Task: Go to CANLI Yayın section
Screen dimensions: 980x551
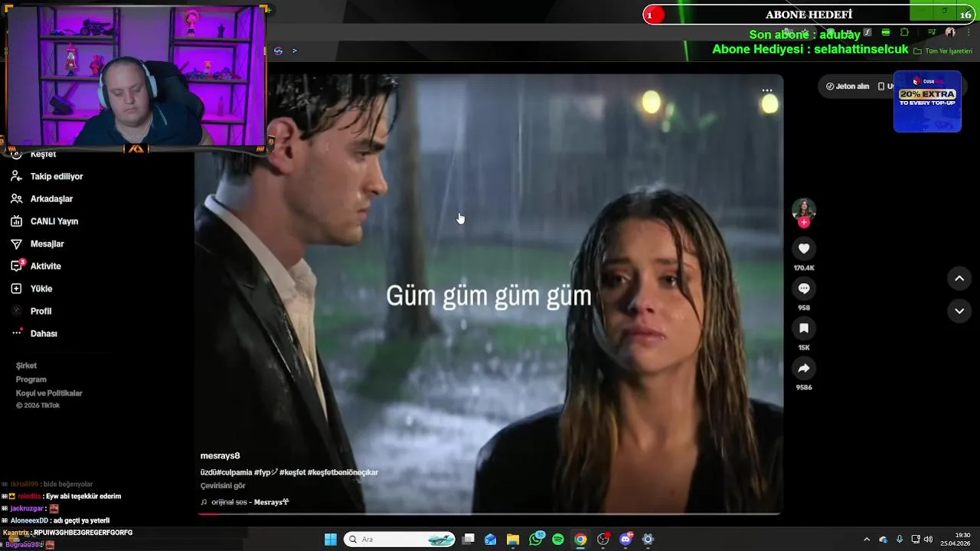Action: tap(44, 221)
